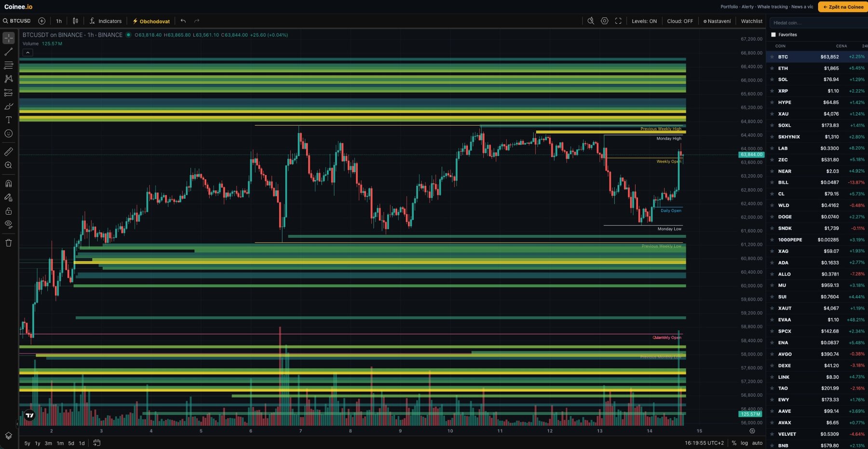Image resolution: width=868 pixels, height=449 pixels.
Task: Click the Zpět na Coinee button
Action: point(843,7)
